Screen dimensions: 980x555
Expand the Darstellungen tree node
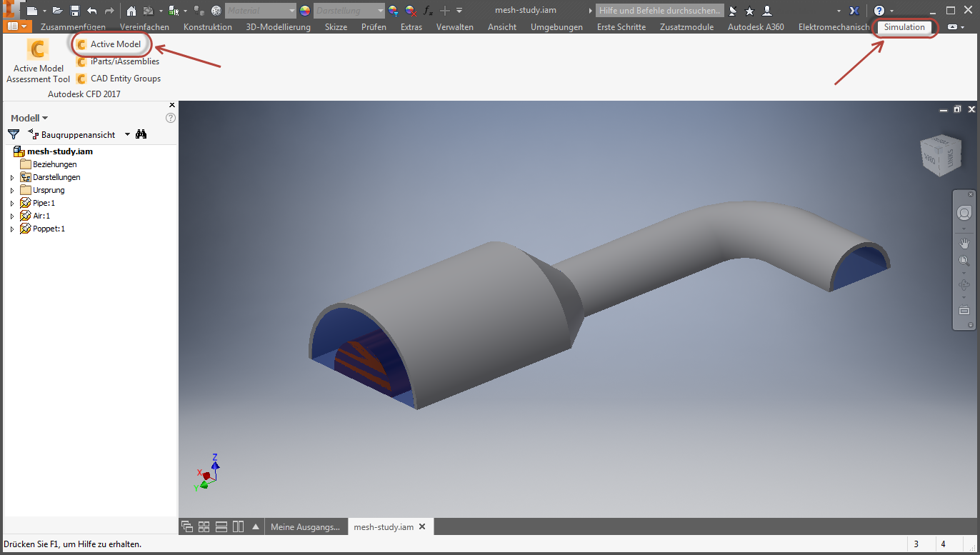coord(11,178)
